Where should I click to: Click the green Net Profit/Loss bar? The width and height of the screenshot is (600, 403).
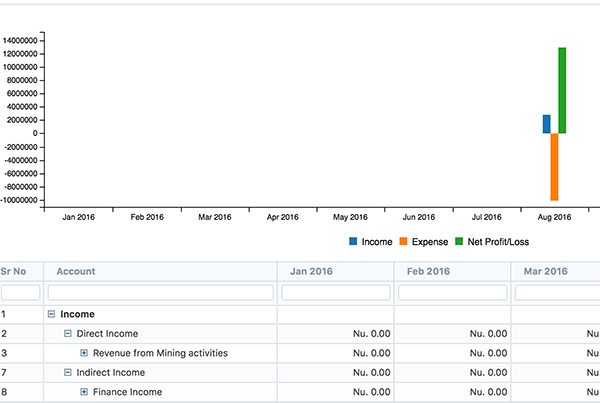(562, 90)
